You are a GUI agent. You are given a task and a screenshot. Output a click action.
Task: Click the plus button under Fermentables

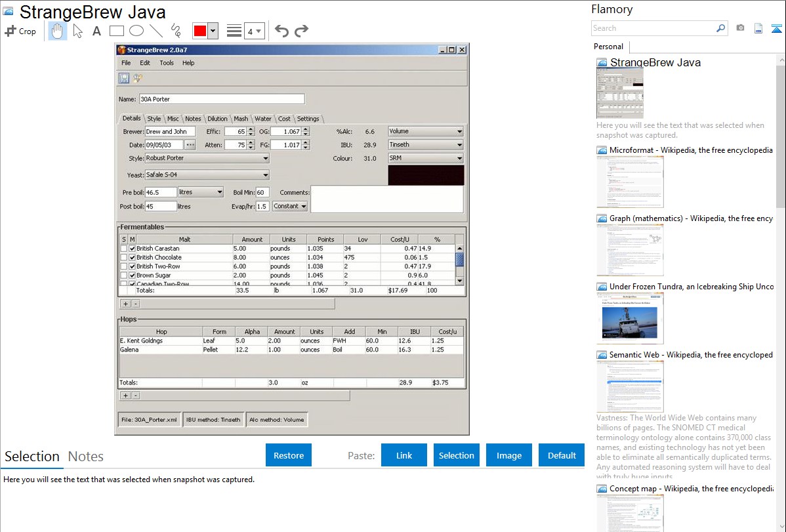tap(125, 303)
